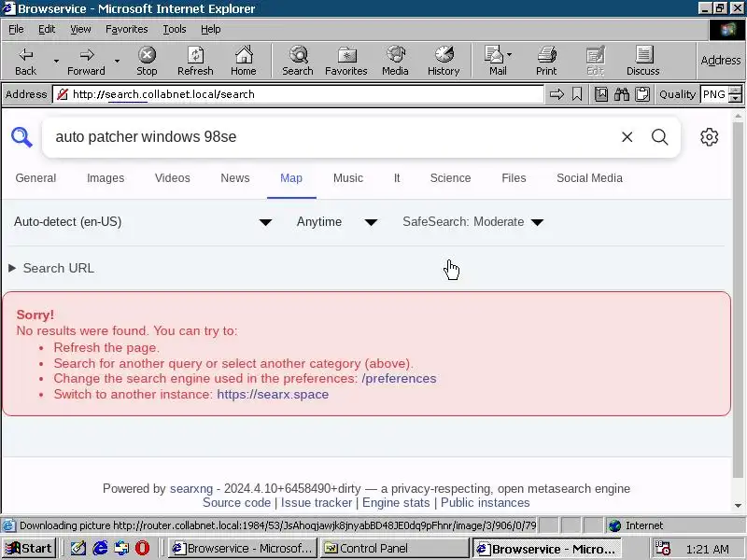Open the Public instances link
747x560 pixels.
coord(485,503)
